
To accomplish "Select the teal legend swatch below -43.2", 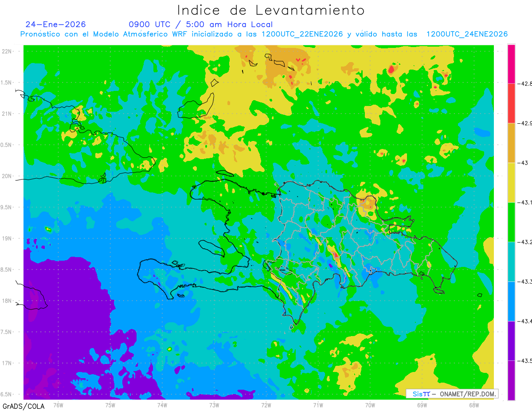I will (x=511, y=262).
